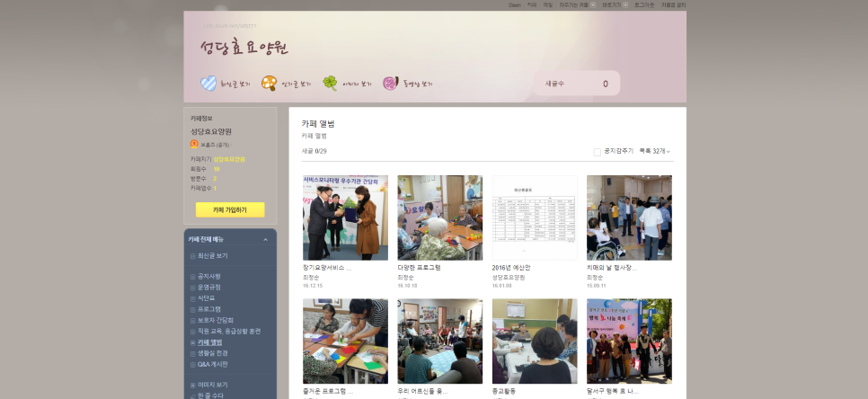Click the image icon beside sidebar 이미지 보기
868x399 pixels.
(x=192, y=386)
